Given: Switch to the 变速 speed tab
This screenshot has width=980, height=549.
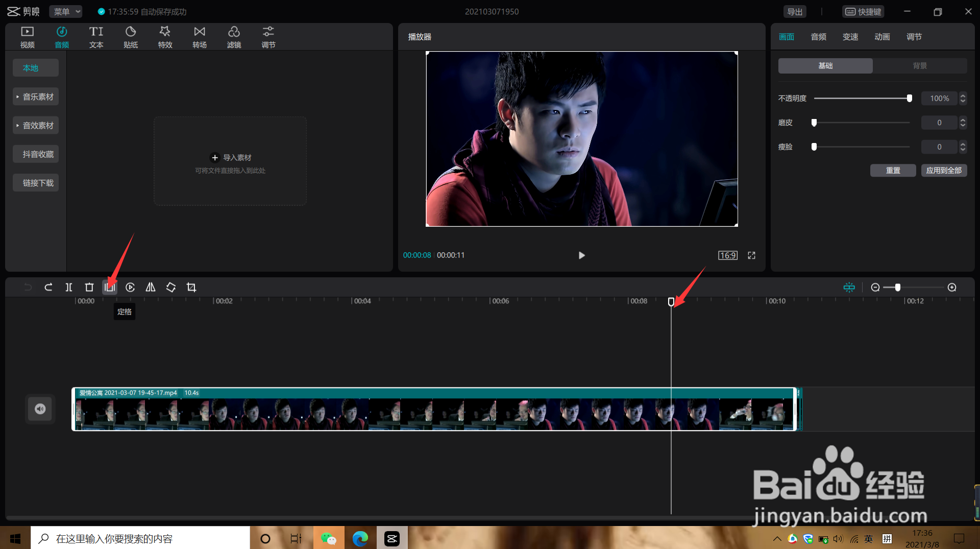Looking at the screenshot, I should click(850, 37).
